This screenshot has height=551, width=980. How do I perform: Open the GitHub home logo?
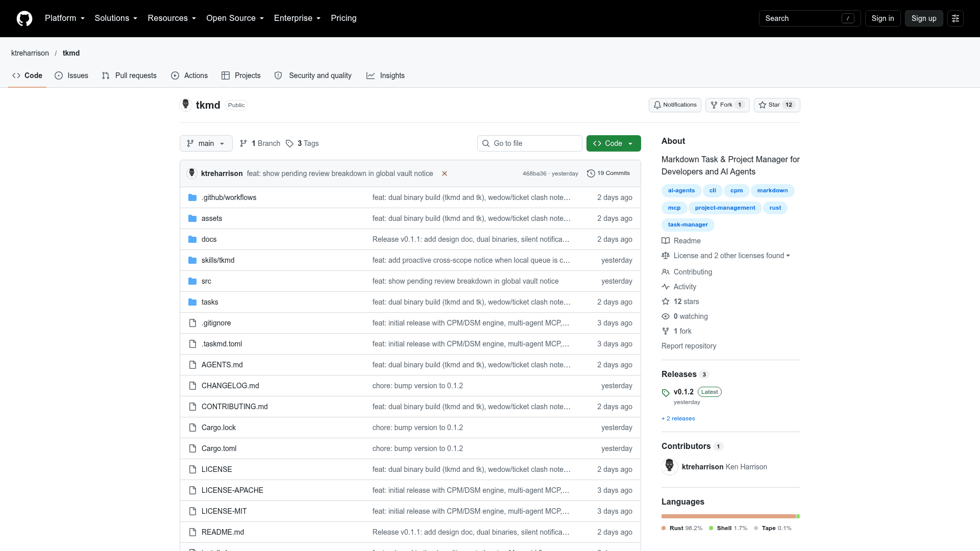(24, 18)
